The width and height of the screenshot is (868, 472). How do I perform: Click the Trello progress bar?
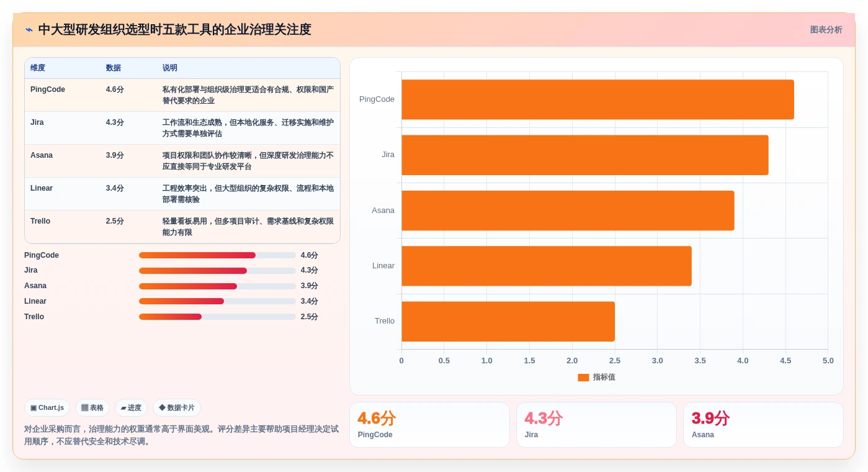[217, 317]
